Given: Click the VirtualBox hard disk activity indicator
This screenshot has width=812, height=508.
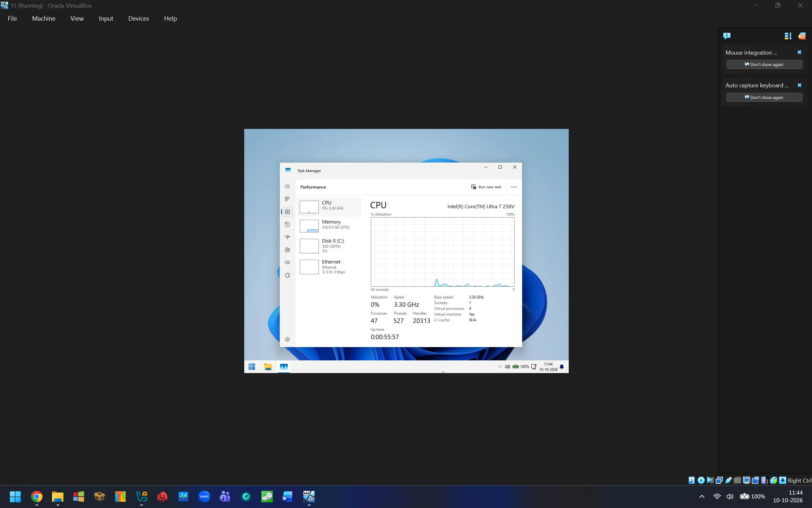Looking at the screenshot, I should 691,480.
